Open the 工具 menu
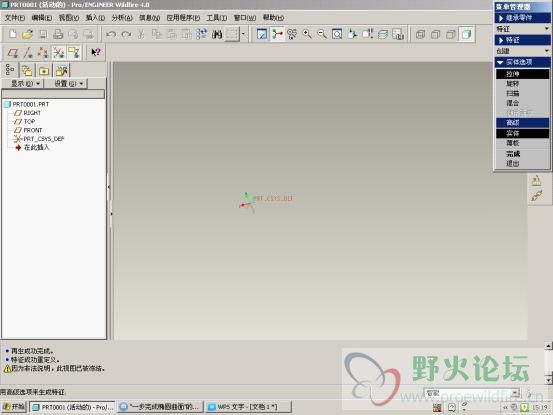Screen dimensions: 553x415 pyautogui.click(x=217, y=18)
